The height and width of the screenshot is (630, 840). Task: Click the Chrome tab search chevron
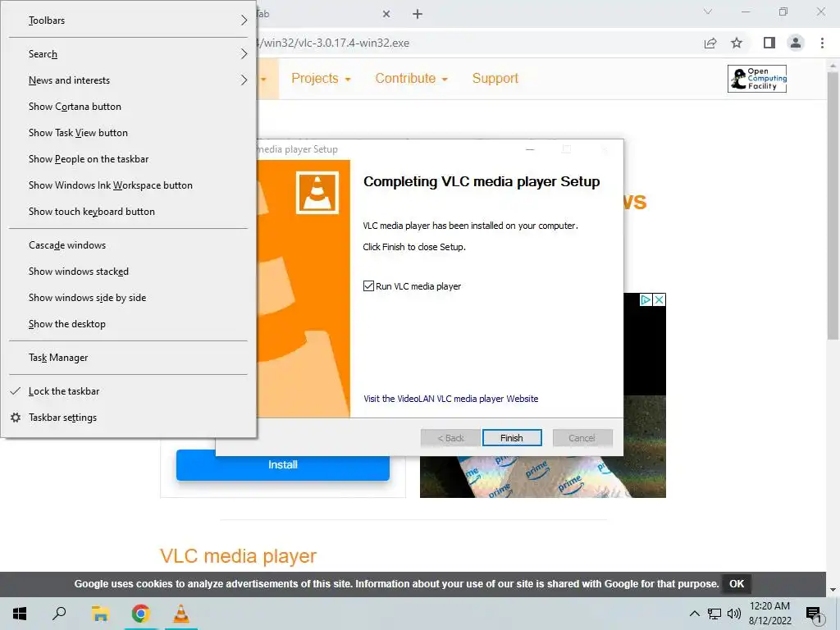708,11
